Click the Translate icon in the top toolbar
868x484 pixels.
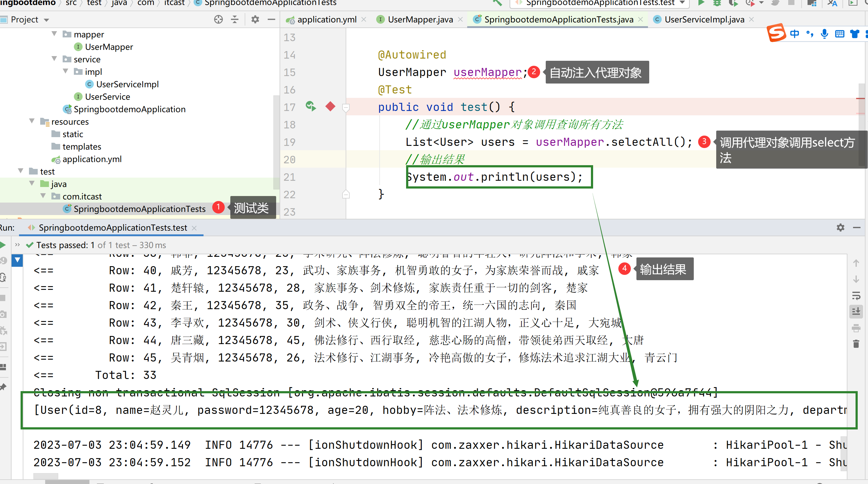click(832, 3)
